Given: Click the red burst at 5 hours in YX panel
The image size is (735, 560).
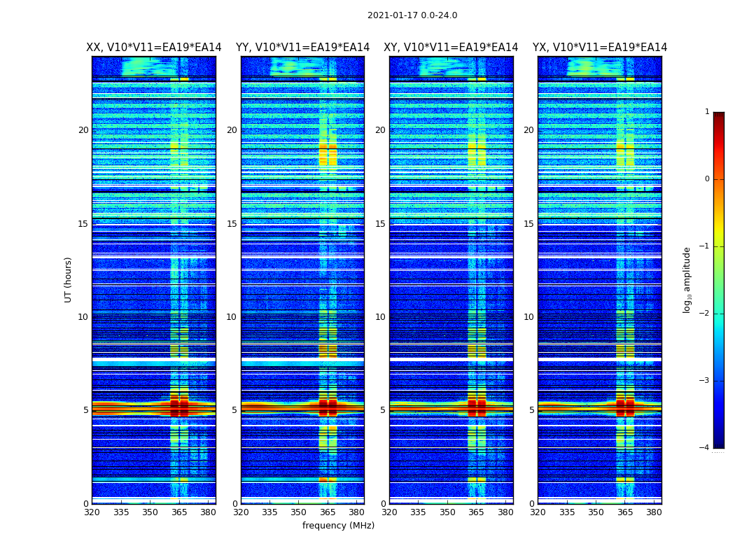Looking at the screenshot, I should pyautogui.click(x=625, y=407).
